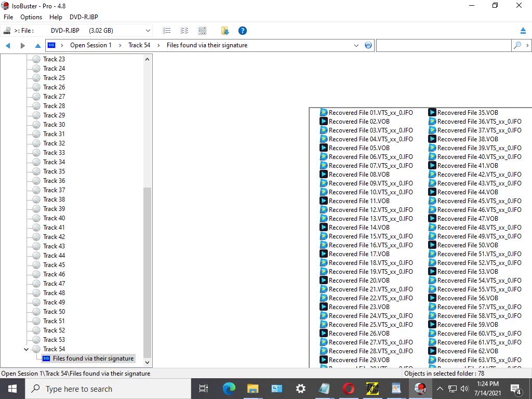
Task: Open the blue help question mark icon
Action: click(x=243, y=31)
